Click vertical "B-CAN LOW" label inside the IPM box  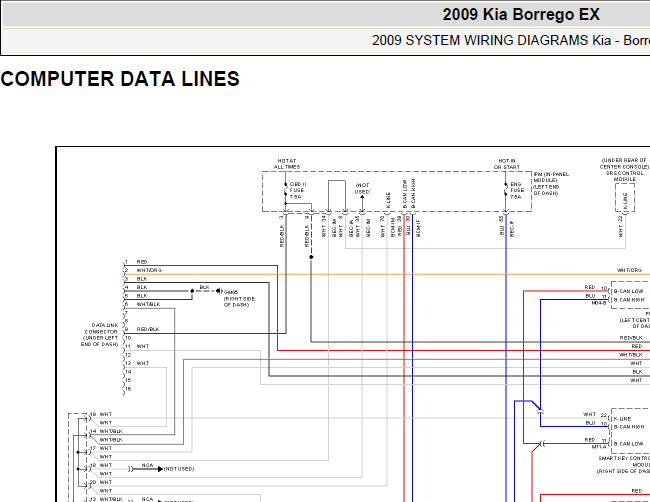405,194
